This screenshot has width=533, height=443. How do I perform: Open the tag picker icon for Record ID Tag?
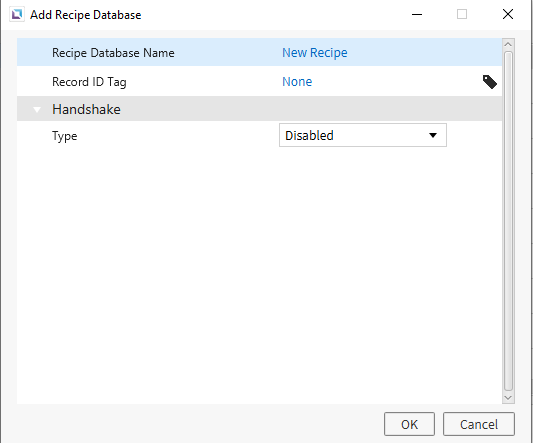[x=490, y=82]
